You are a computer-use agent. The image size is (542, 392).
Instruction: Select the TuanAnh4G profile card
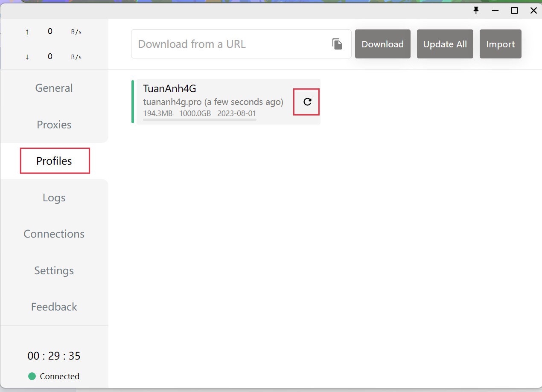[213, 95]
